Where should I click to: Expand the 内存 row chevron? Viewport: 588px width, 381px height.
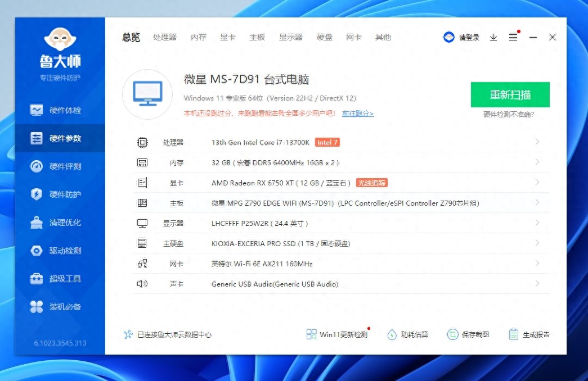coord(537,162)
